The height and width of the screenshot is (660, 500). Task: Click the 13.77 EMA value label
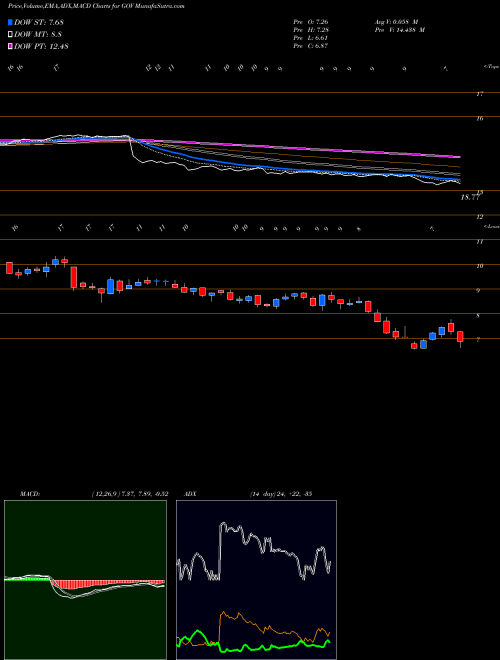(470, 197)
